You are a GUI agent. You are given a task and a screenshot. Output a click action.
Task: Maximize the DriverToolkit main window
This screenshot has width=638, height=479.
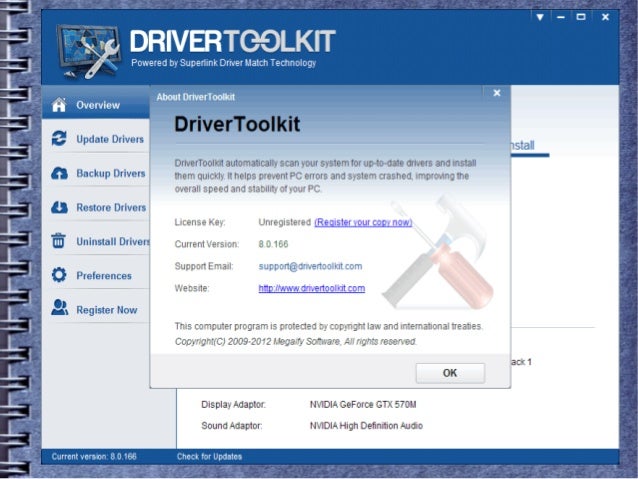coord(581,17)
